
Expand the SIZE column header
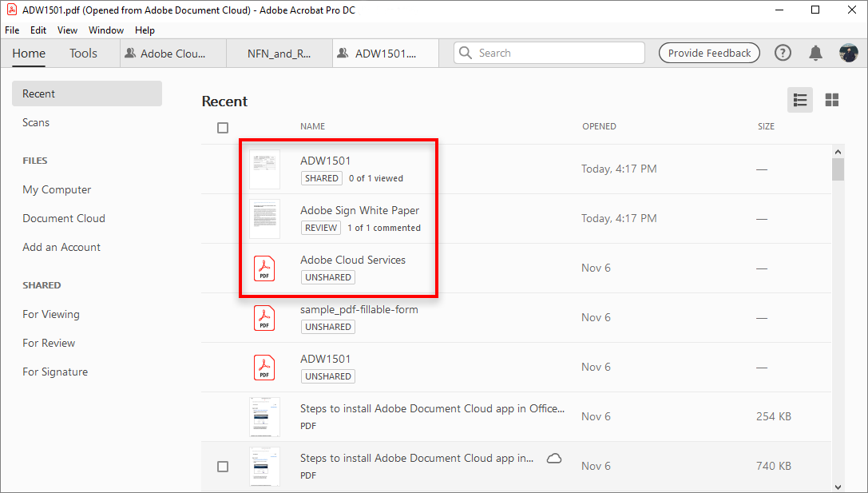766,126
